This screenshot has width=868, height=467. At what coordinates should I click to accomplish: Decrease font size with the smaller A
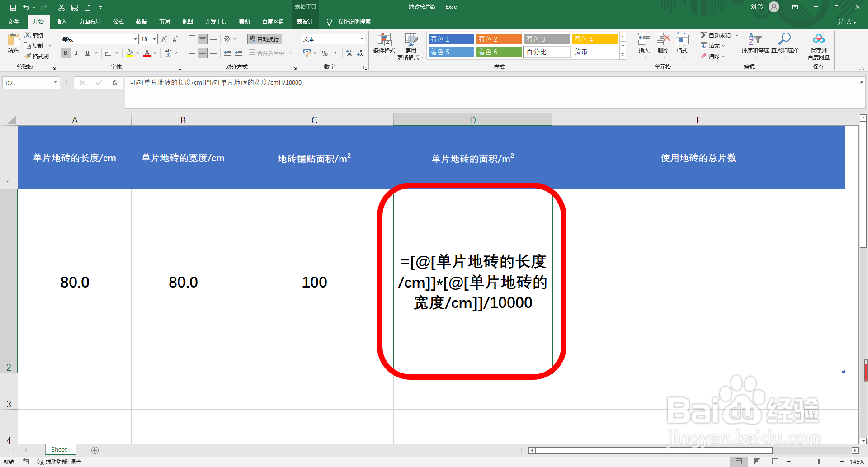[175, 39]
